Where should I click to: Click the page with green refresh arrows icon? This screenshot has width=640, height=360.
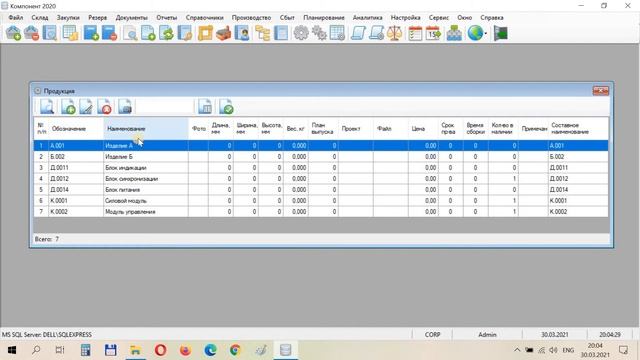167,33
